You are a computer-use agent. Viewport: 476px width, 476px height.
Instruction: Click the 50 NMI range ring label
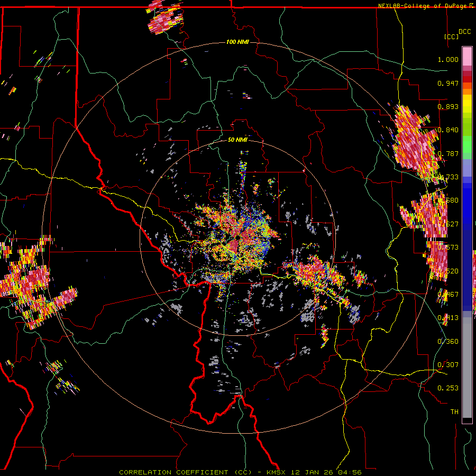click(237, 140)
